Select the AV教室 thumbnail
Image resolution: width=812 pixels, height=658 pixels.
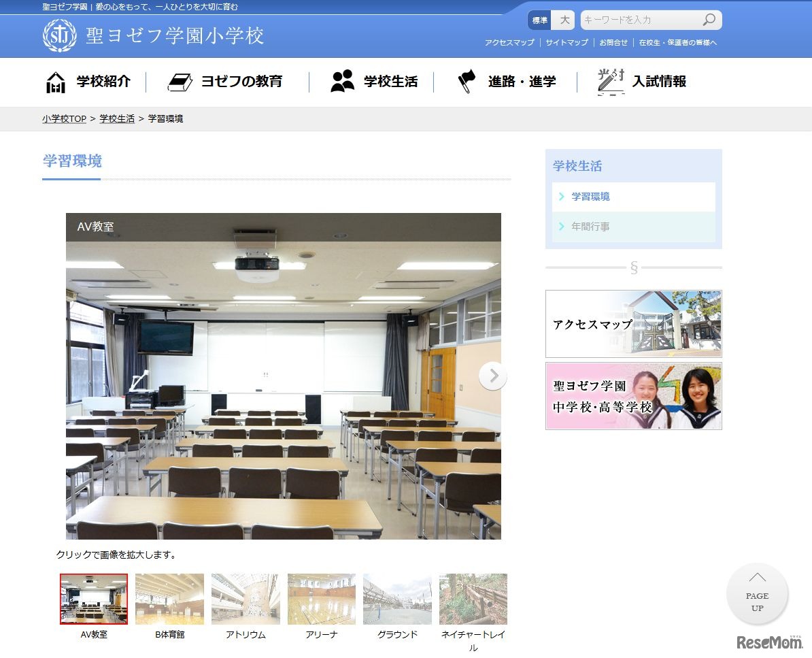tap(94, 599)
